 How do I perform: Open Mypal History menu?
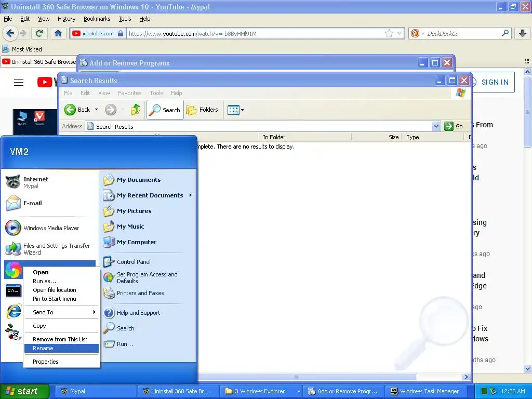pyautogui.click(x=66, y=19)
